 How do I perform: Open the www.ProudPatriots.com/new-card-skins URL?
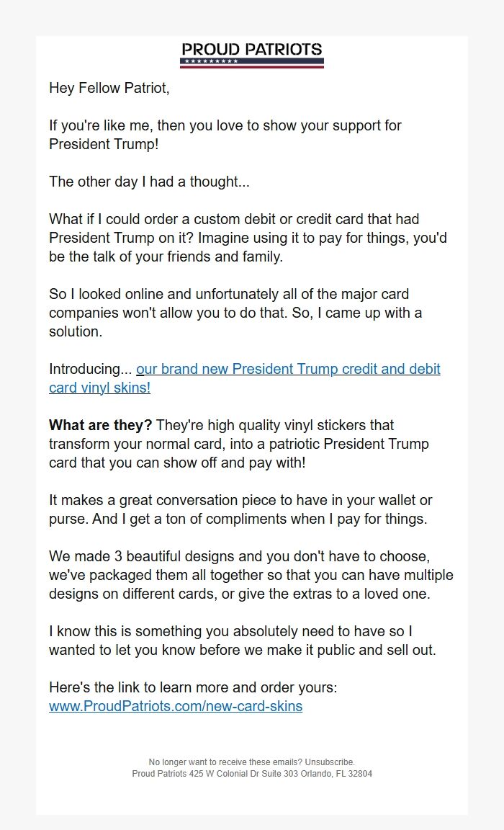(176, 706)
